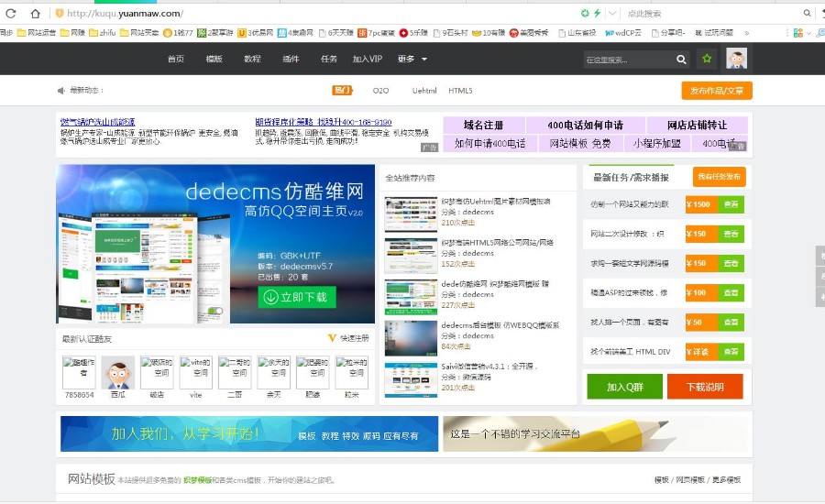Click the speaker icon beside 最新动态
This screenshot has height=504, width=825.
pos(61,91)
